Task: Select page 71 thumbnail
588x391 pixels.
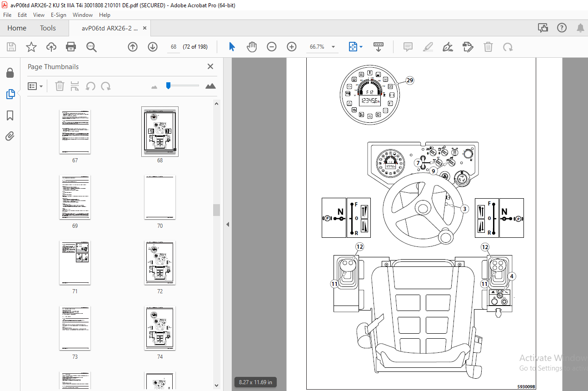Action: click(75, 263)
